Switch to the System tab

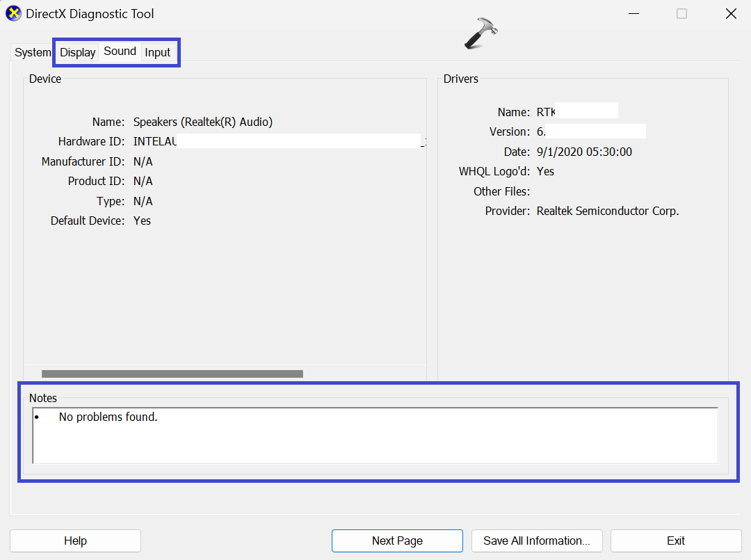click(x=33, y=53)
